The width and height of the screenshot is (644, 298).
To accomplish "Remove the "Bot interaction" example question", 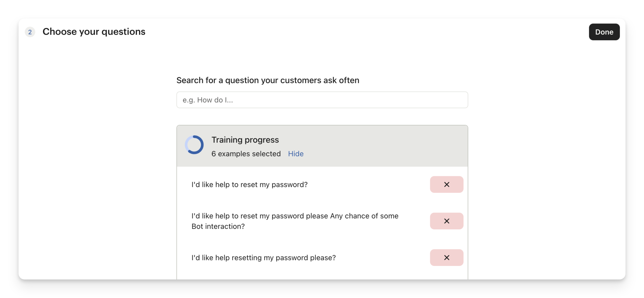I will [446, 221].
